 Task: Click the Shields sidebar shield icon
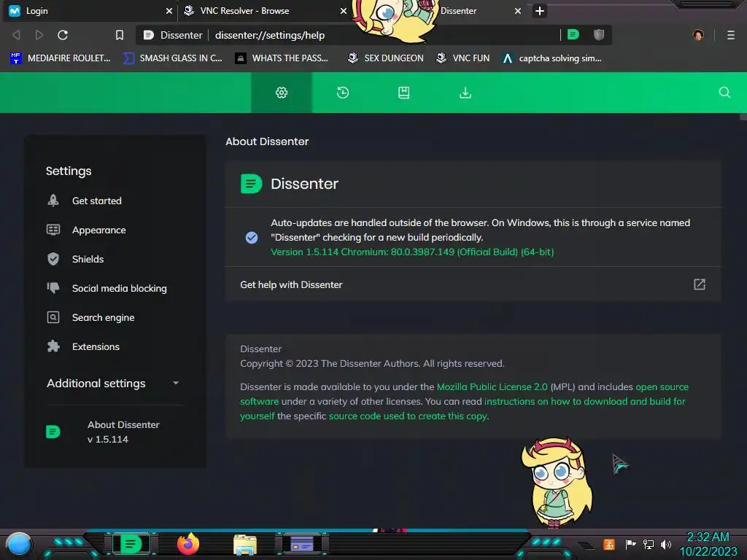(x=53, y=259)
